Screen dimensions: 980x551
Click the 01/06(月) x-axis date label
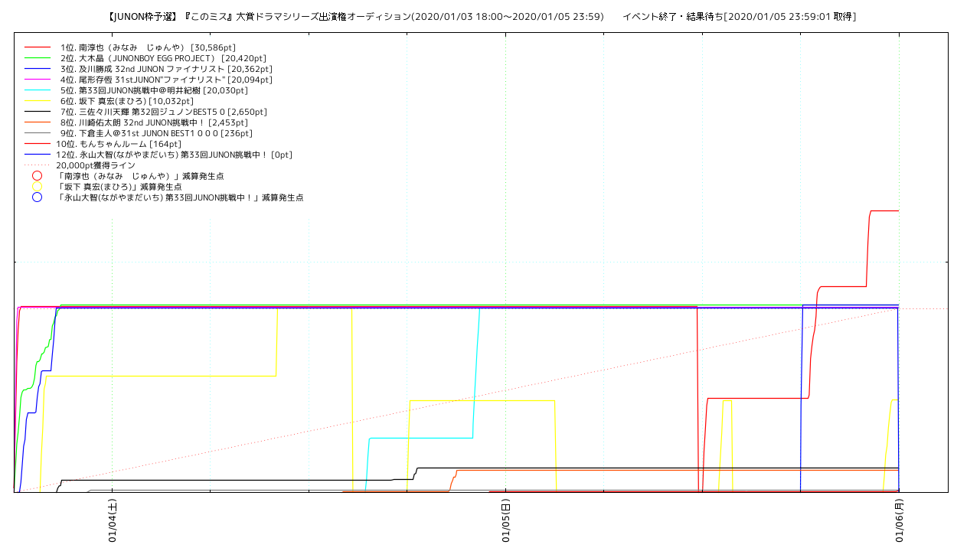pos(900,522)
